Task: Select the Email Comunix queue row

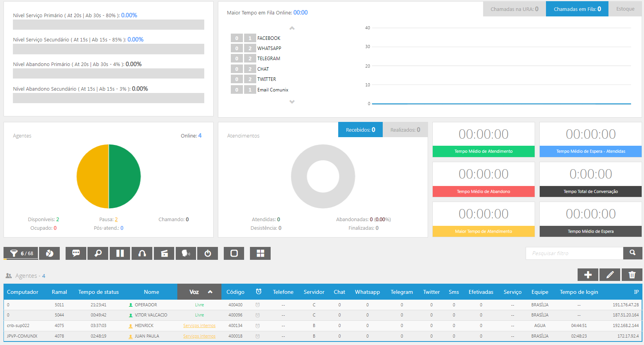Action: click(x=260, y=90)
